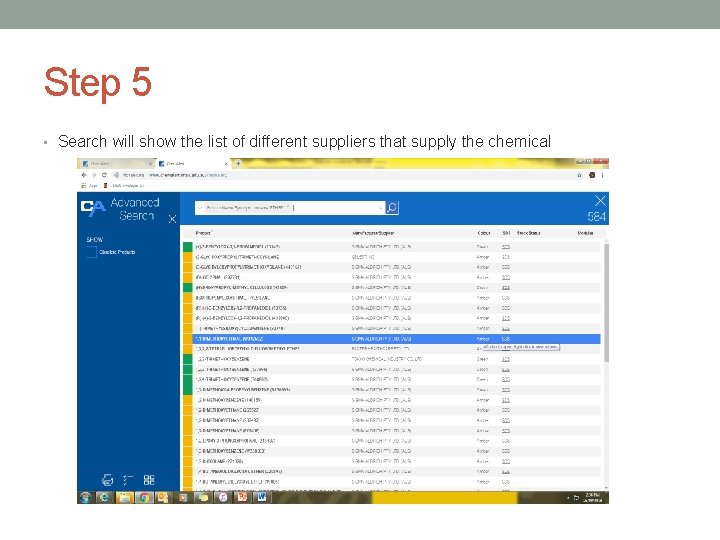The image size is (720, 540).
Task: Close the results view with large X
Action: pos(600,200)
